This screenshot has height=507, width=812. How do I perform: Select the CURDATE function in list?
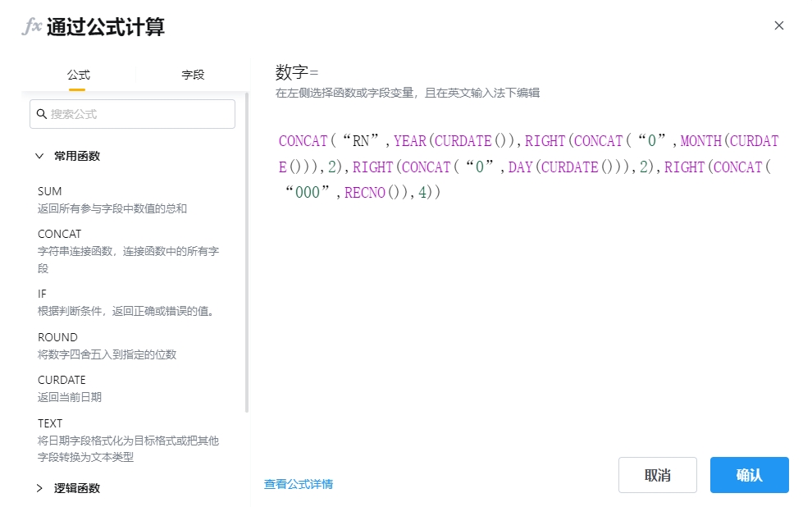[x=62, y=380]
